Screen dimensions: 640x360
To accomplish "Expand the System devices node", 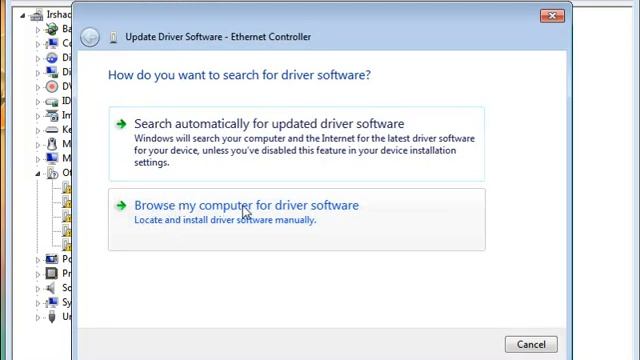I will pos(38,303).
